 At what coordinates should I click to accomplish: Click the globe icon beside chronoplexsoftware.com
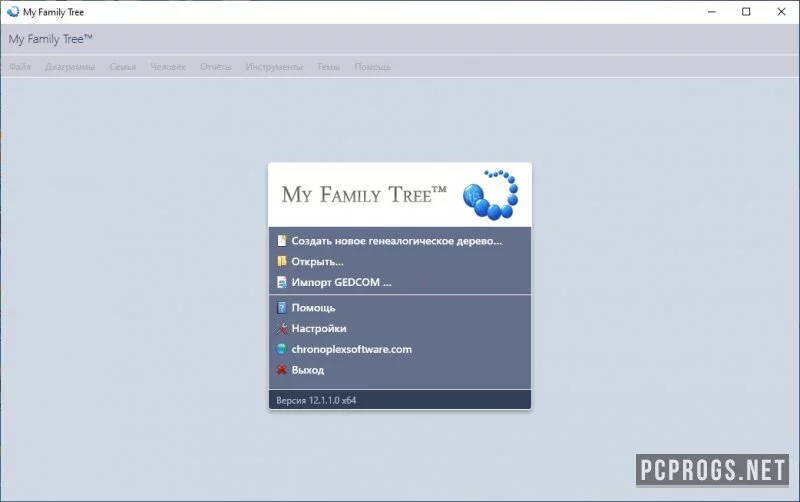pos(282,349)
